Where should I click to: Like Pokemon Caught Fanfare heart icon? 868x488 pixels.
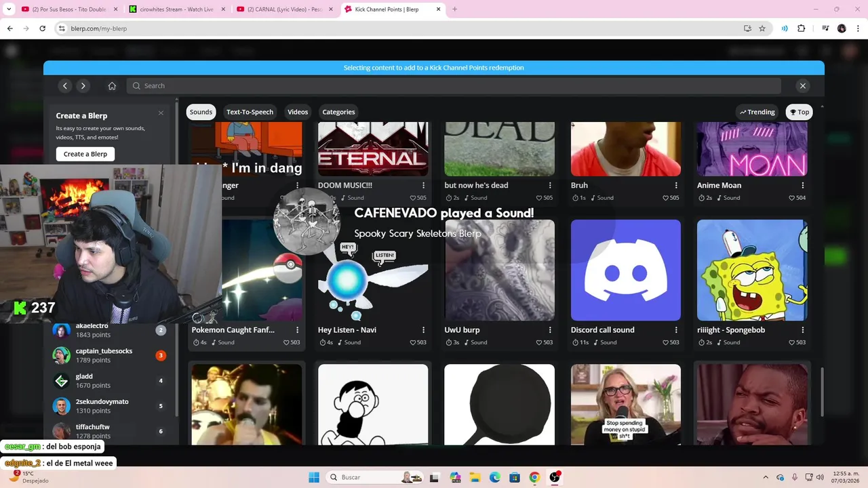286,342
